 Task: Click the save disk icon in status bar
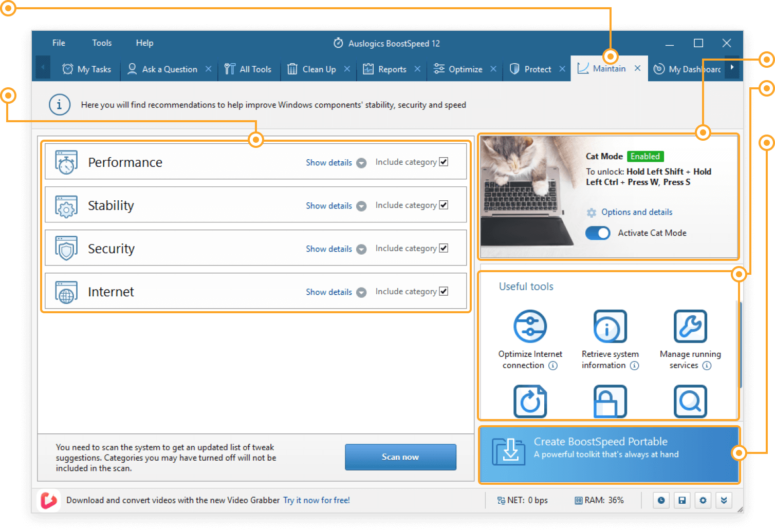tap(682, 500)
